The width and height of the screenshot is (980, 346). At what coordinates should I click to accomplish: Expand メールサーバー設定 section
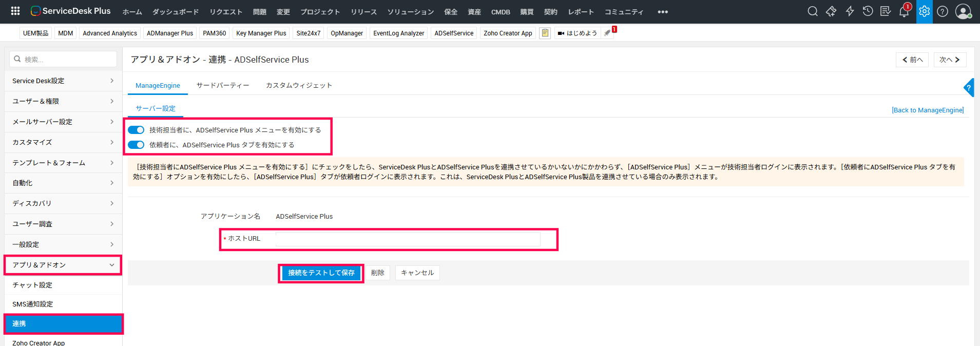[63, 122]
